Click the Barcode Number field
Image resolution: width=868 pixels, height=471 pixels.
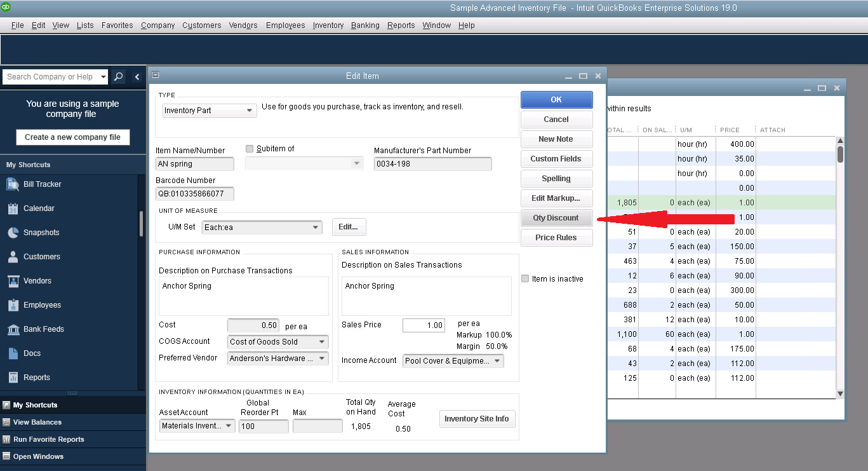click(195, 194)
